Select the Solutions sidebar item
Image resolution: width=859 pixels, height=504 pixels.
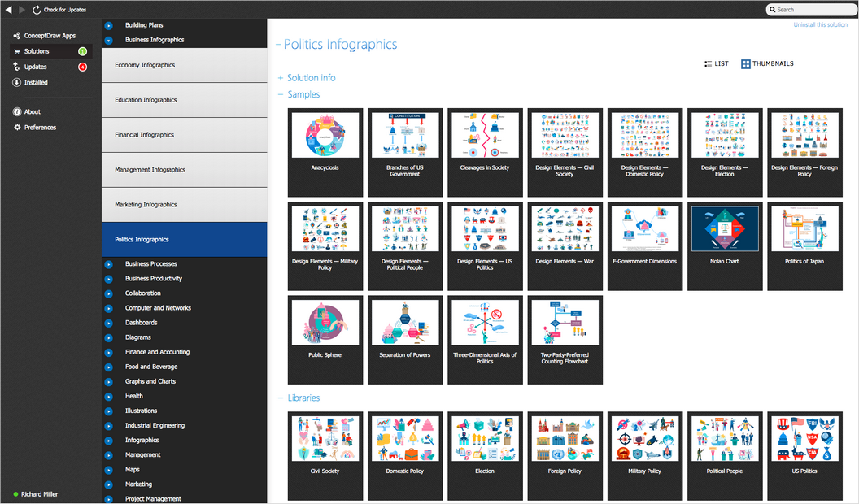tap(51, 51)
